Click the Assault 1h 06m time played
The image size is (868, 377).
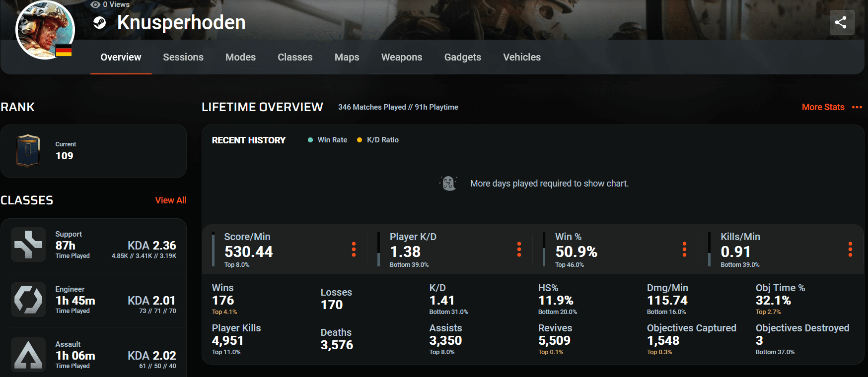point(75,356)
